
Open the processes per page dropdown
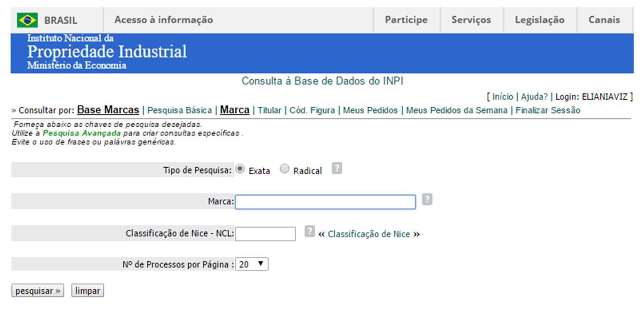pyautogui.click(x=252, y=264)
